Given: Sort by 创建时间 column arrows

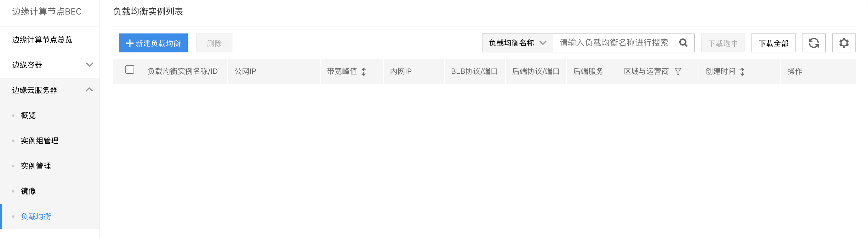Looking at the screenshot, I should pos(742,72).
